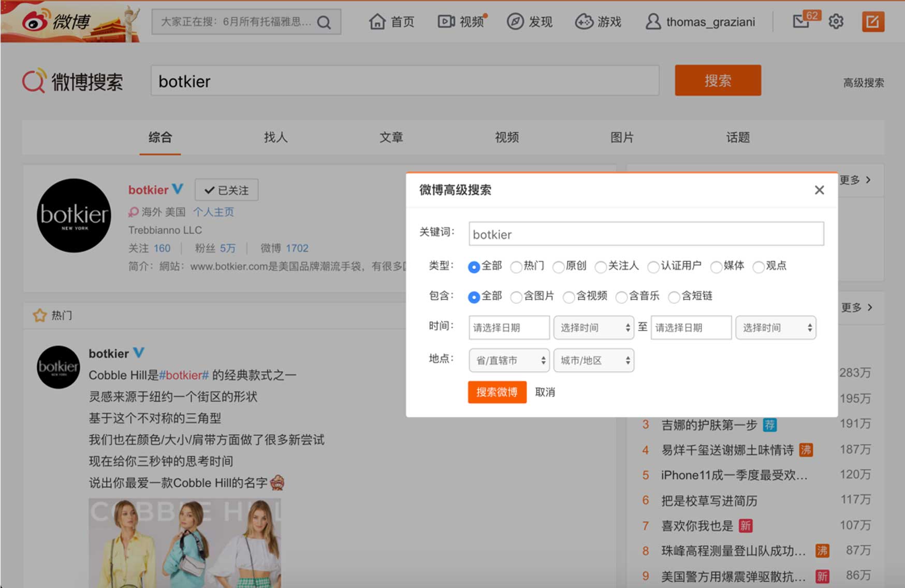The width and height of the screenshot is (905, 588).
Task: Select 观点 type radio button
Action: [x=758, y=267]
